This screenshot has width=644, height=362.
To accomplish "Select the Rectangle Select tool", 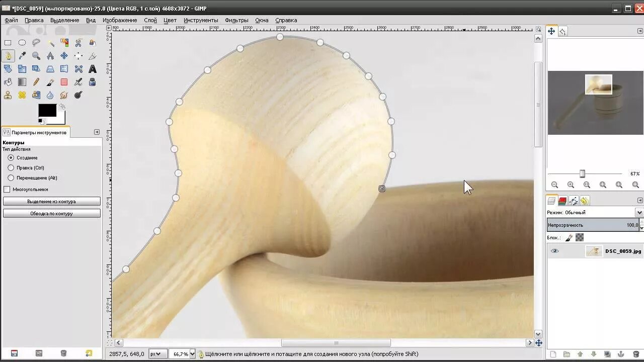I will click(x=8, y=43).
